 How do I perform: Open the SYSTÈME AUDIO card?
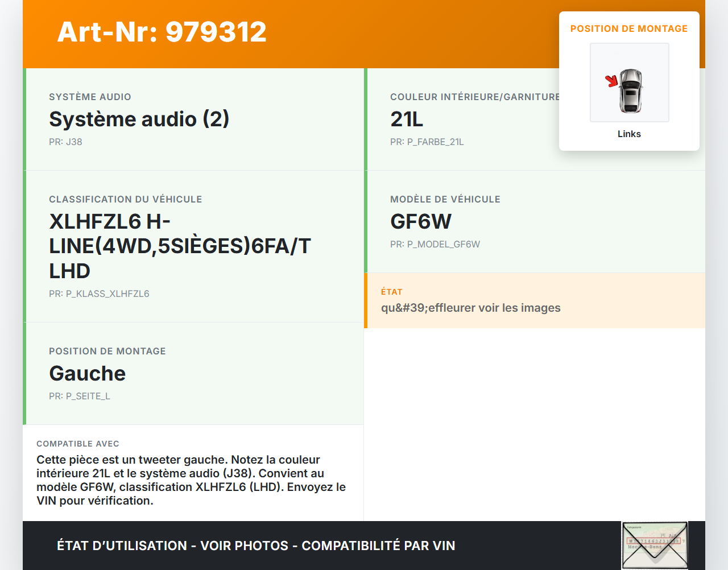point(193,119)
